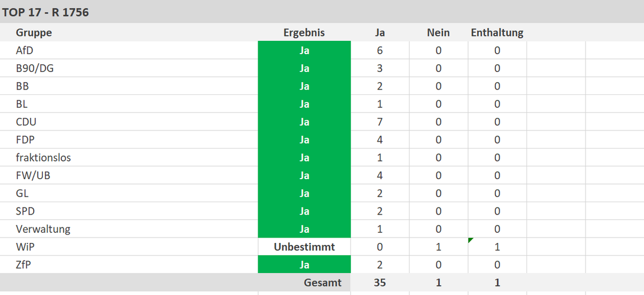This screenshot has height=295, width=644.
Task: Click the Gruppe column header
Action: (34, 33)
